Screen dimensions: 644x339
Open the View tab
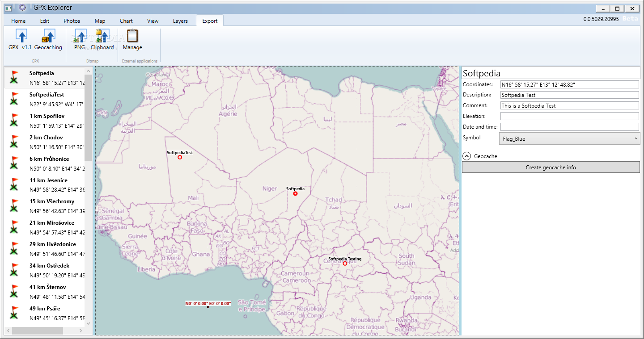153,21
